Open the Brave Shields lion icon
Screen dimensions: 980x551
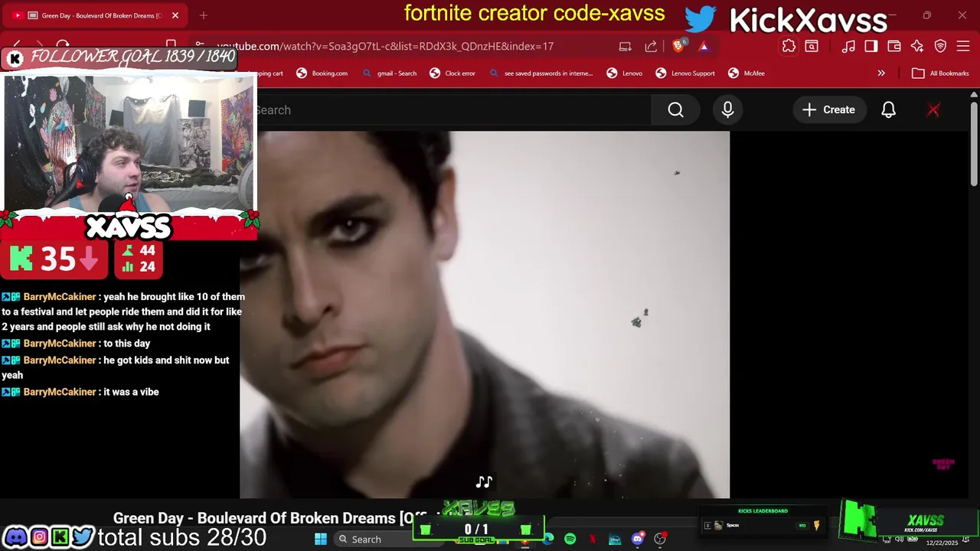tap(678, 46)
